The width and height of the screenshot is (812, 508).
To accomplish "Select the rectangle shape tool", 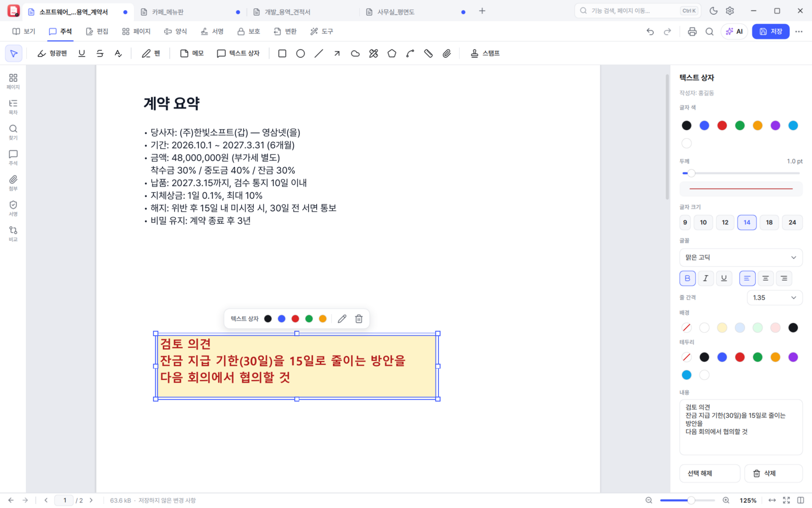I will tap(282, 53).
